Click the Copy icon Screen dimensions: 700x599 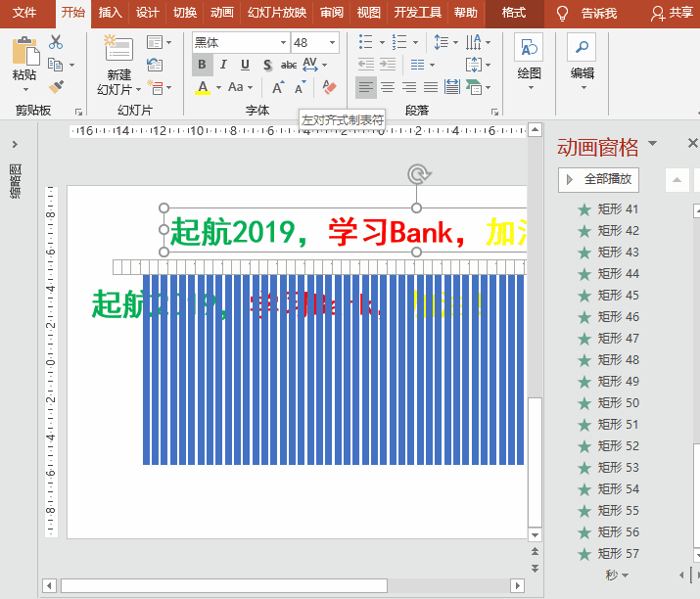[x=56, y=65]
